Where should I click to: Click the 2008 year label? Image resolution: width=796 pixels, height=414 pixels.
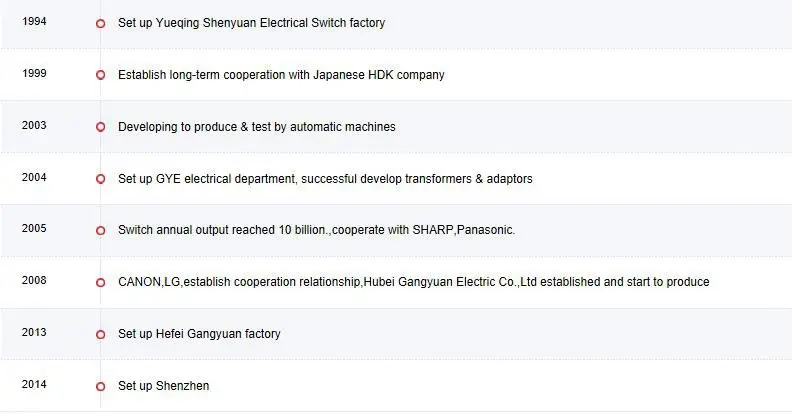point(34,281)
